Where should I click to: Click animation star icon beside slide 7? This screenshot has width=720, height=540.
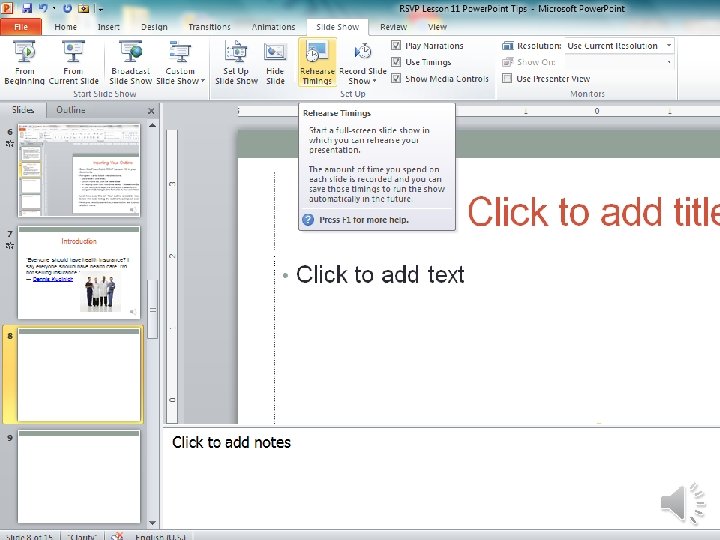tap(10, 245)
